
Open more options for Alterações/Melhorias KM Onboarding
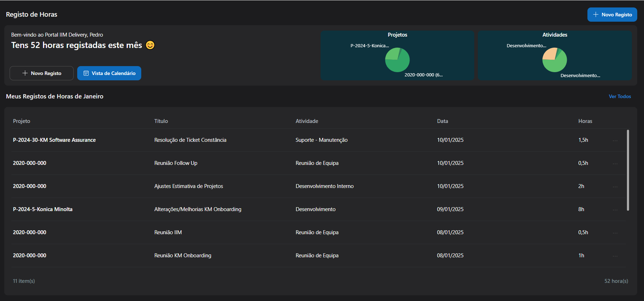(615, 210)
